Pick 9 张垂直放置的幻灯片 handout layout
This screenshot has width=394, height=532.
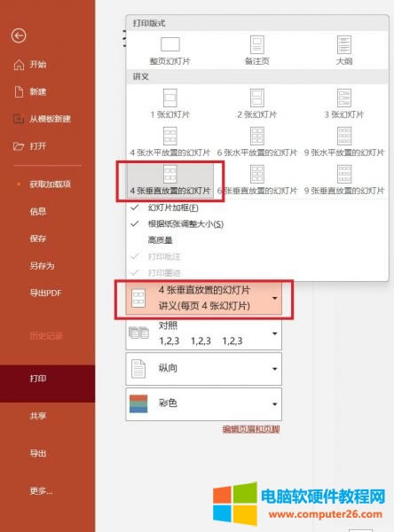pyautogui.click(x=344, y=180)
